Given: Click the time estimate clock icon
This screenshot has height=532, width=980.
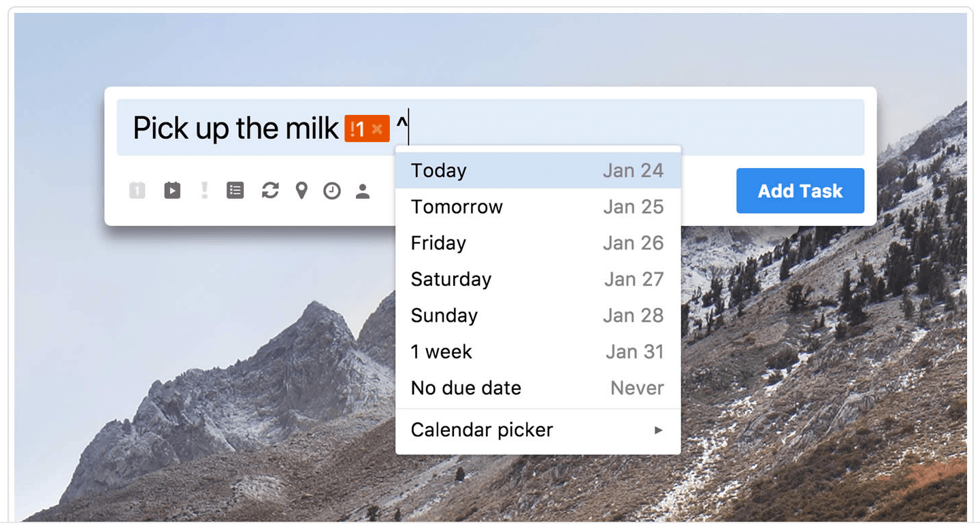Looking at the screenshot, I should coord(332,191).
